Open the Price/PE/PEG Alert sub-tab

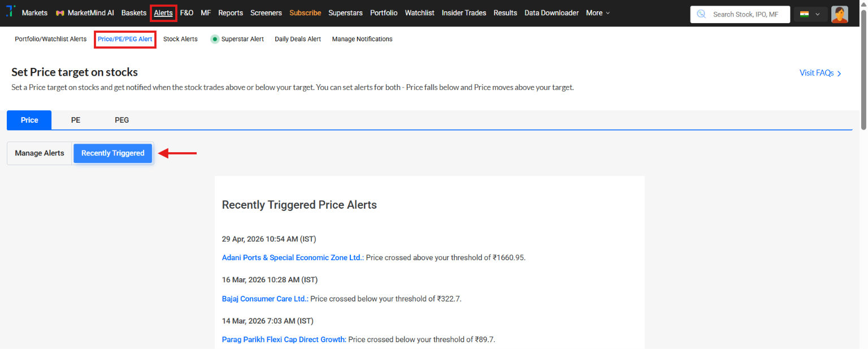125,39
